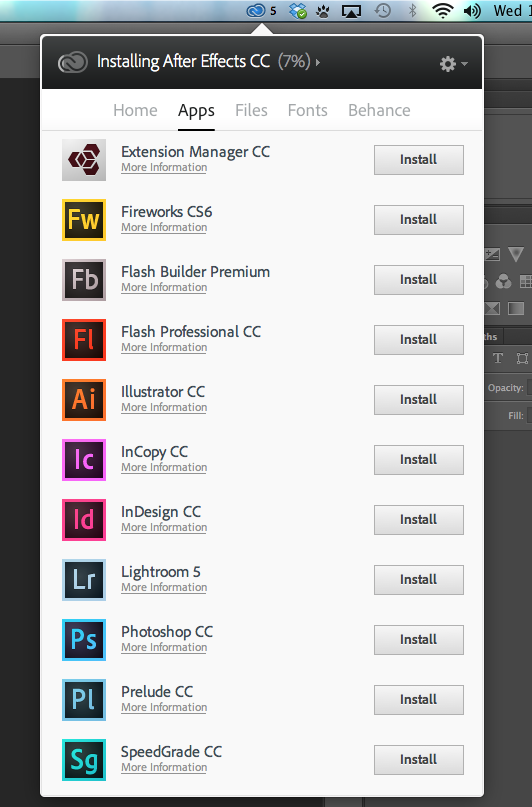Viewport: 532px width, 807px height.
Task: Click the Time Machine menu bar icon
Action: (x=382, y=11)
